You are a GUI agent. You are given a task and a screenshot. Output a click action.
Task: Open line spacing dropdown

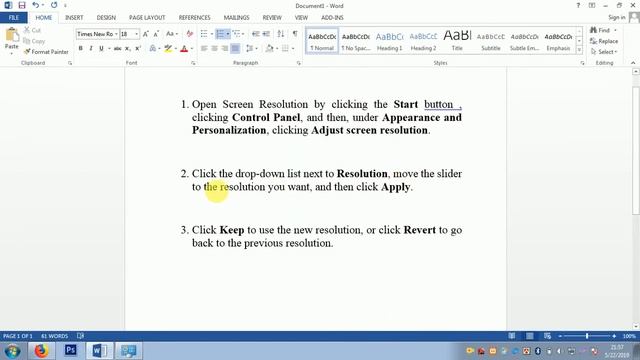252,49
